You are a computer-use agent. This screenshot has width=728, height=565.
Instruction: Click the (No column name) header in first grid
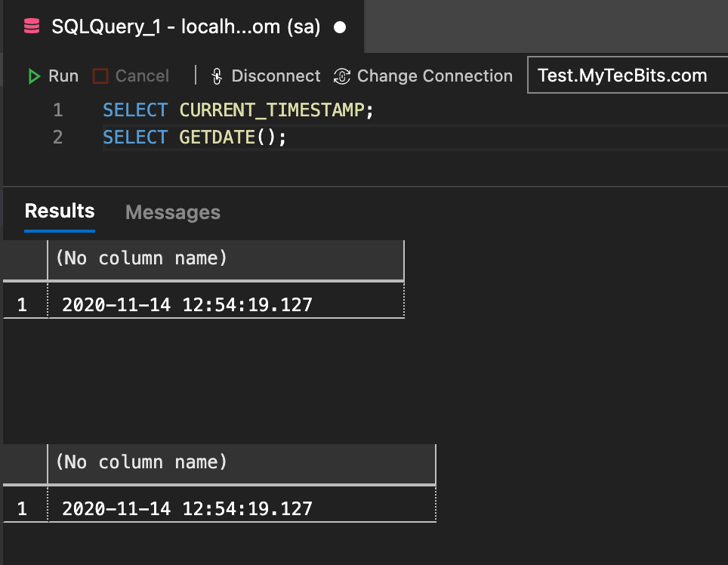141,258
